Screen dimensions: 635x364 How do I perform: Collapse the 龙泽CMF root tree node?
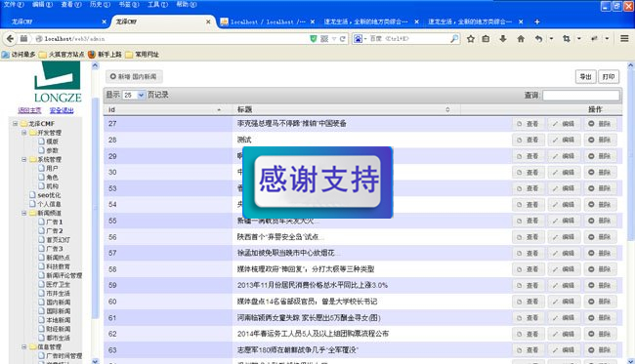coord(15,123)
